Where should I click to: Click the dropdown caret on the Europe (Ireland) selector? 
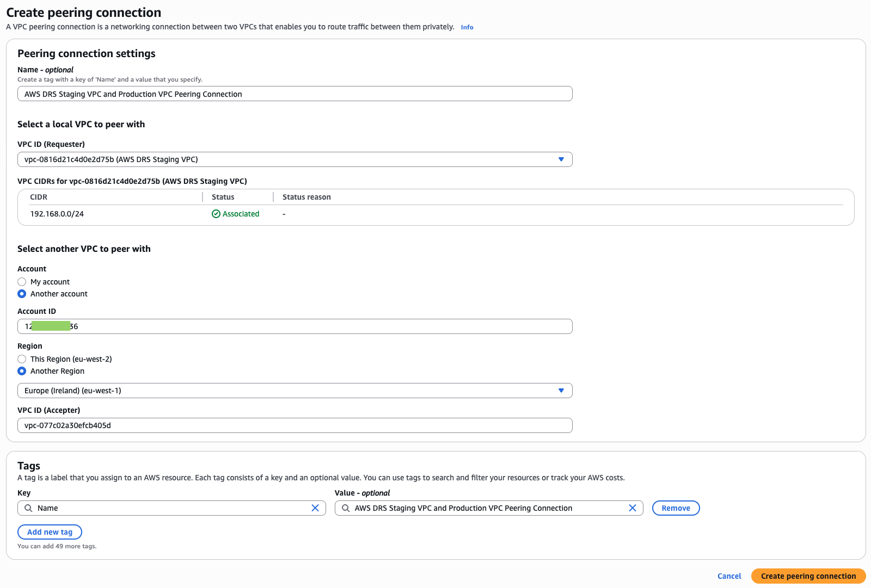point(561,390)
